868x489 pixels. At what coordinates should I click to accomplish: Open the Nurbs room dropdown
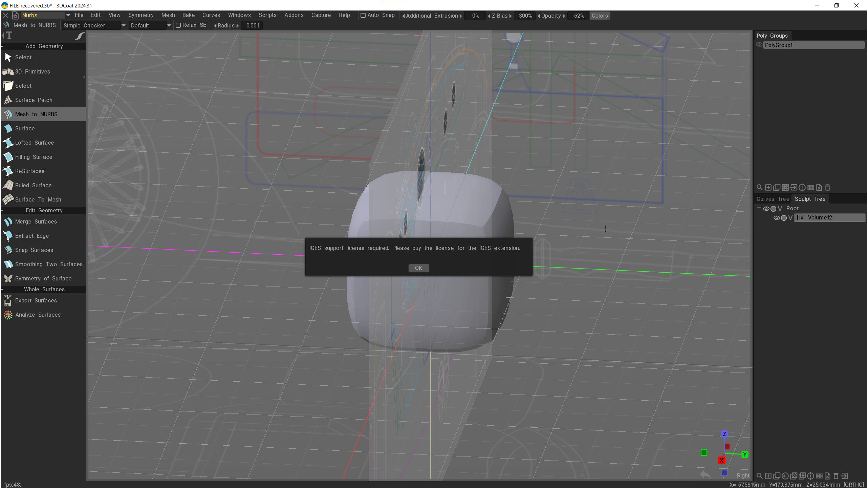tap(68, 15)
